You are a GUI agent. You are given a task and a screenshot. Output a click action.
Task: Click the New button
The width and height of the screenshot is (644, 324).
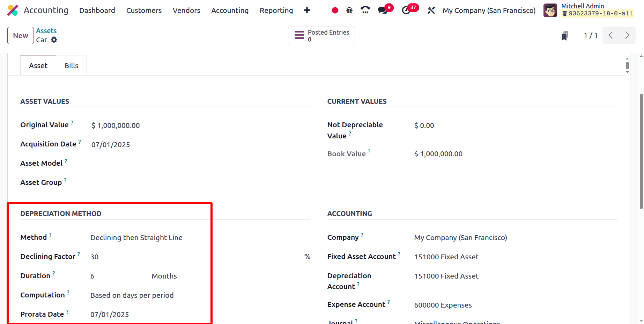point(20,35)
